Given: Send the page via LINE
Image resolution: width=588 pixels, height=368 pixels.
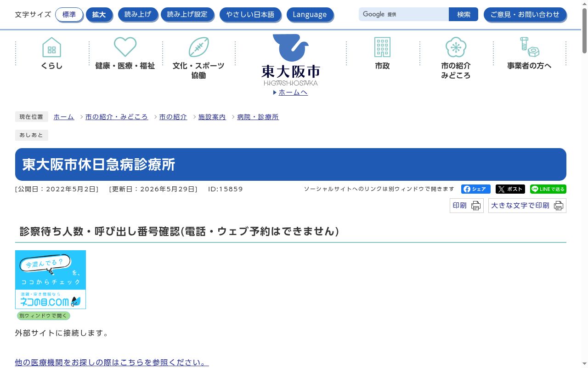Looking at the screenshot, I should 548,189.
